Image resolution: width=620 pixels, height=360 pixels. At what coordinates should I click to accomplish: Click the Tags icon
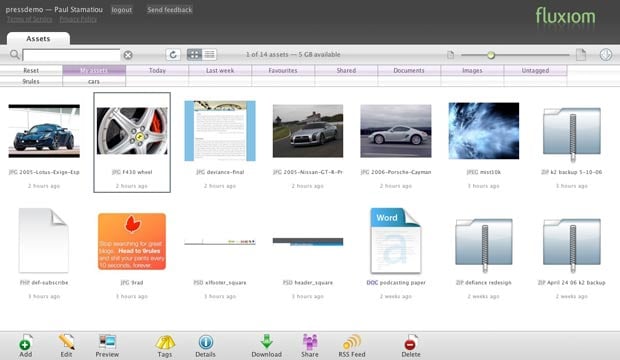[x=165, y=343]
